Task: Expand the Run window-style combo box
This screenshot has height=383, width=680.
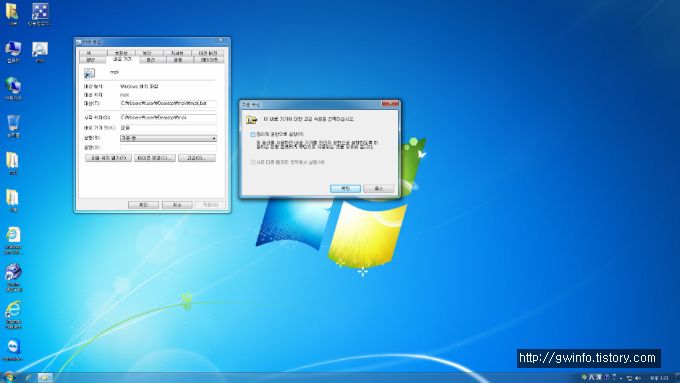Action: pyautogui.click(x=168, y=138)
